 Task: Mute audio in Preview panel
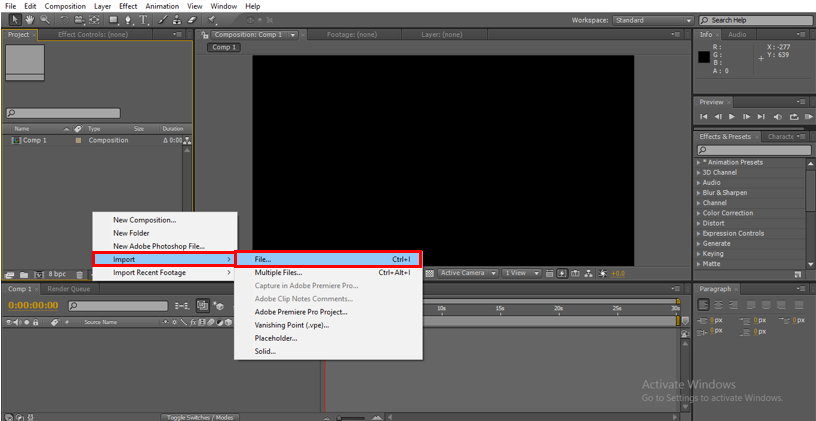tap(778, 117)
